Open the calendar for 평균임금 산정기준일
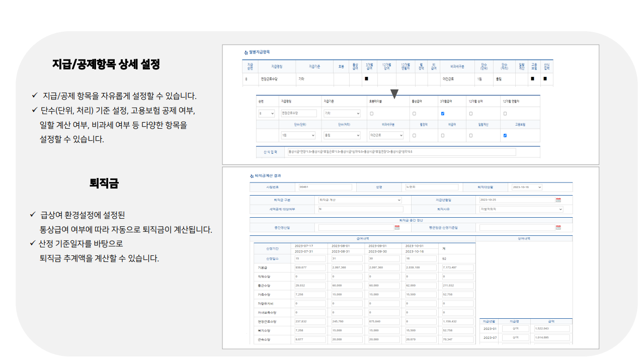The width and height of the screenshot is (644, 362). tap(559, 227)
